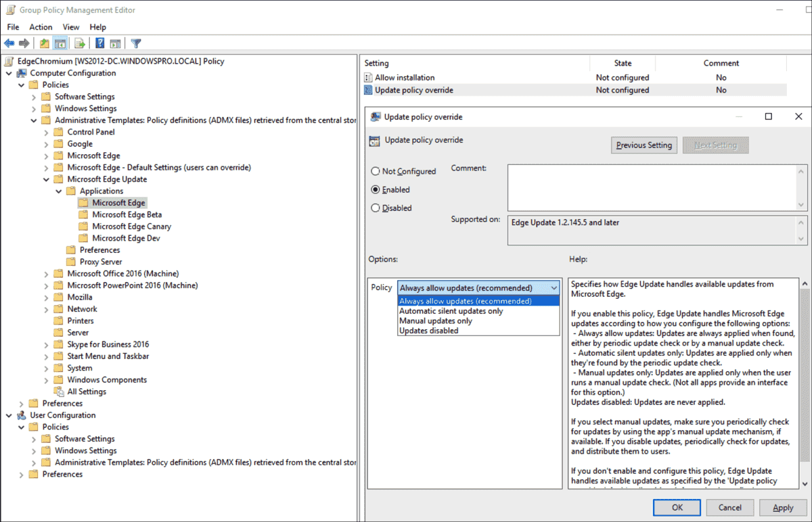Click the User Configuration node icon
The width and height of the screenshot is (812, 522).
coord(22,415)
